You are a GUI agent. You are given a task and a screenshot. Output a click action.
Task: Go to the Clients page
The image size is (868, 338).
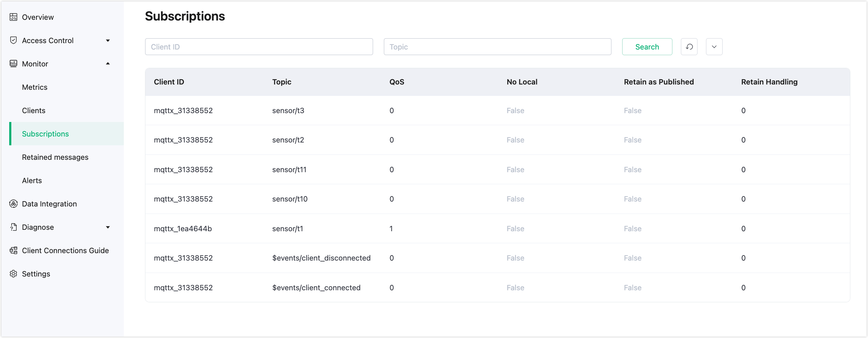pos(34,110)
